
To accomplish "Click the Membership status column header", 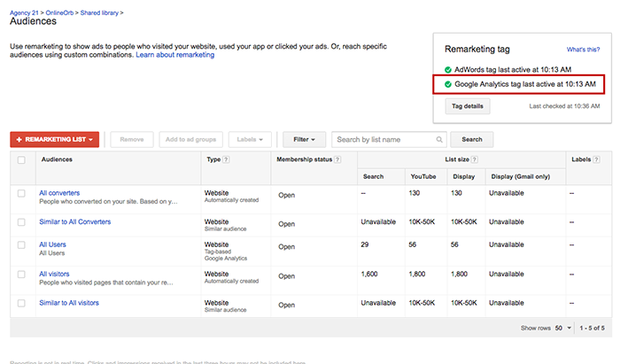I will coord(304,159).
